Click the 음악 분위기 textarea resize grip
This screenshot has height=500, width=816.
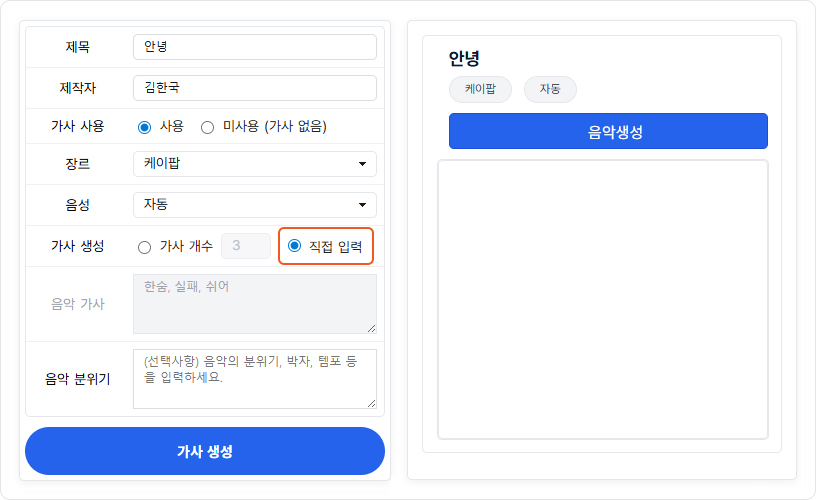(372, 403)
